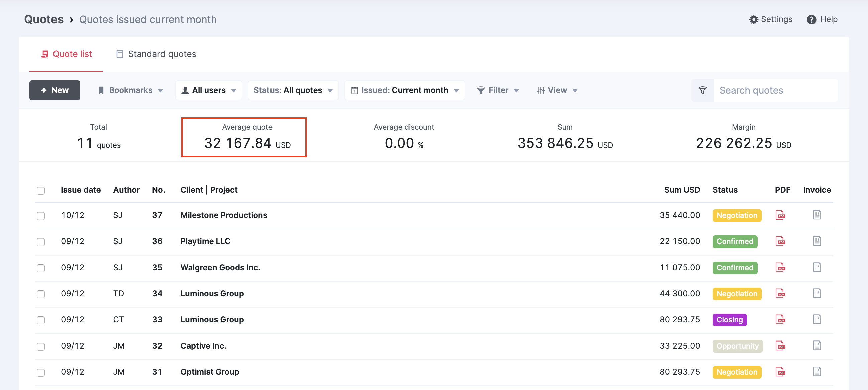
Task: Click into the Search quotes field
Action: (776, 90)
